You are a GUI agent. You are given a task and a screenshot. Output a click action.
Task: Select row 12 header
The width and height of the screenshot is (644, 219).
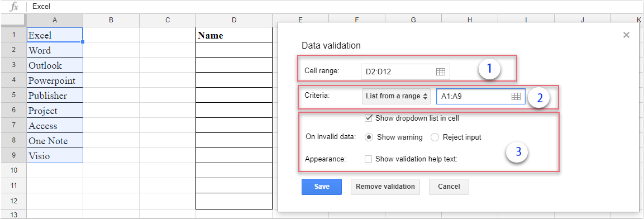(x=13, y=201)
